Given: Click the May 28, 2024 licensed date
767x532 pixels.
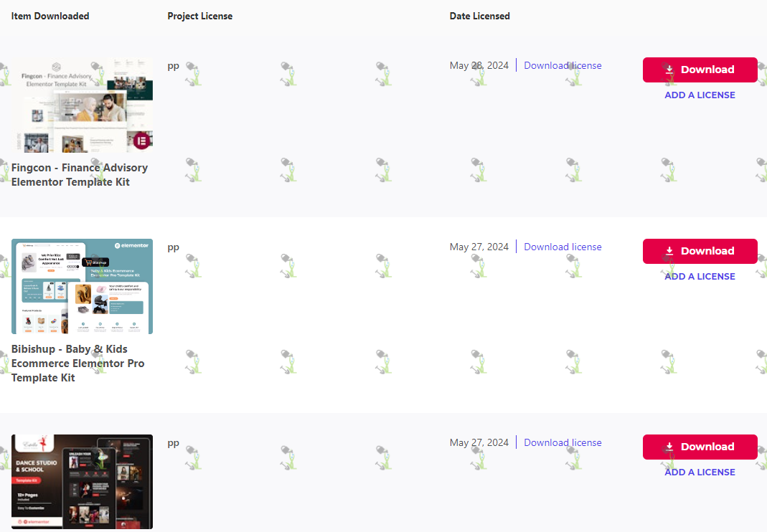Looking at the screenshot, I should pyautogui.click(x=479, y=65).
